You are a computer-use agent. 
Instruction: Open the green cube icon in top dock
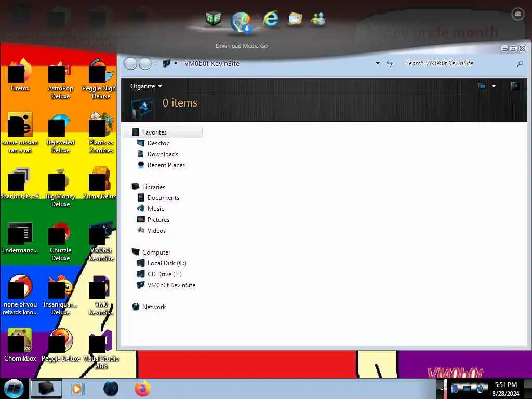click(x=214, y=19)
